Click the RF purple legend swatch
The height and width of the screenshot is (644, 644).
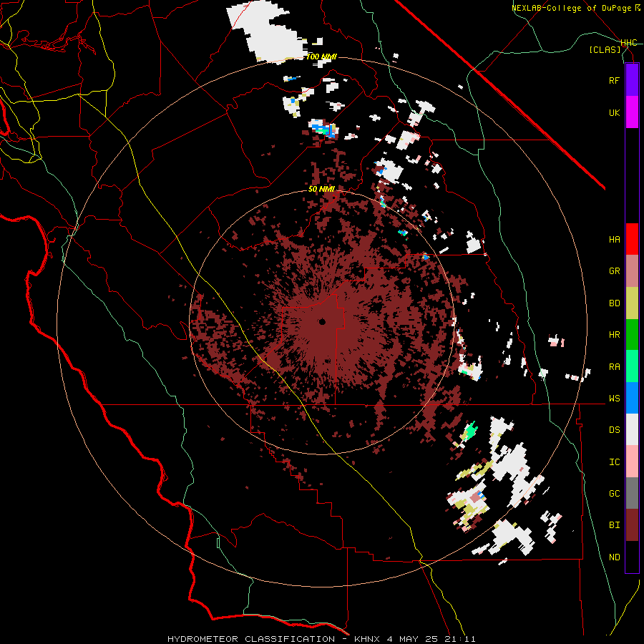pyautogui.click(x=632, y=80)
